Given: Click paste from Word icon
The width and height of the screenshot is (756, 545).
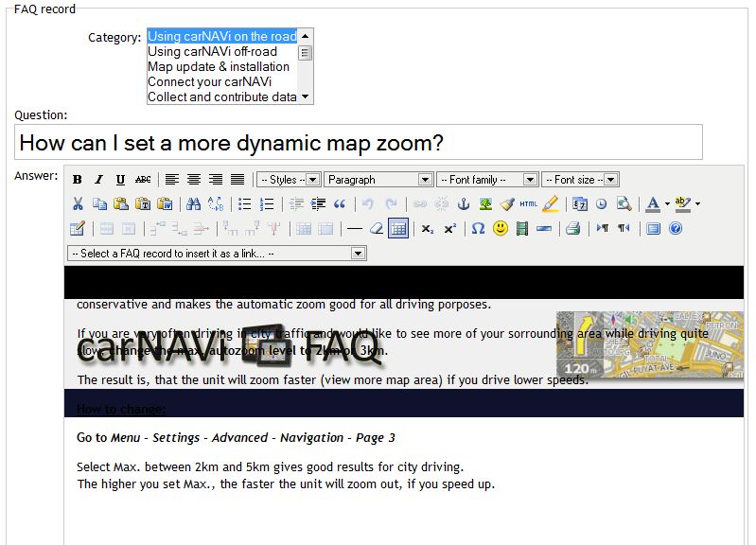Looking at the screenshot, I should click(x=165, y=204).
